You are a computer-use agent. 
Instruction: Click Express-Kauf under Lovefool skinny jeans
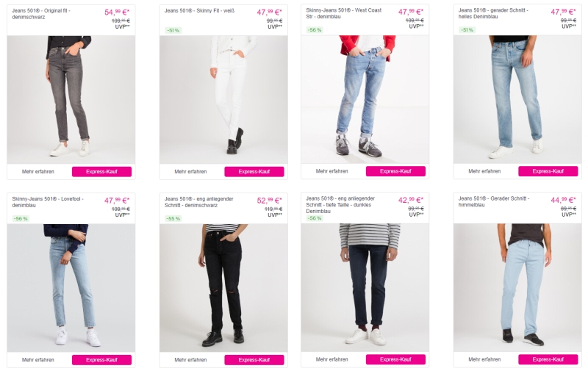click(101, 360)
